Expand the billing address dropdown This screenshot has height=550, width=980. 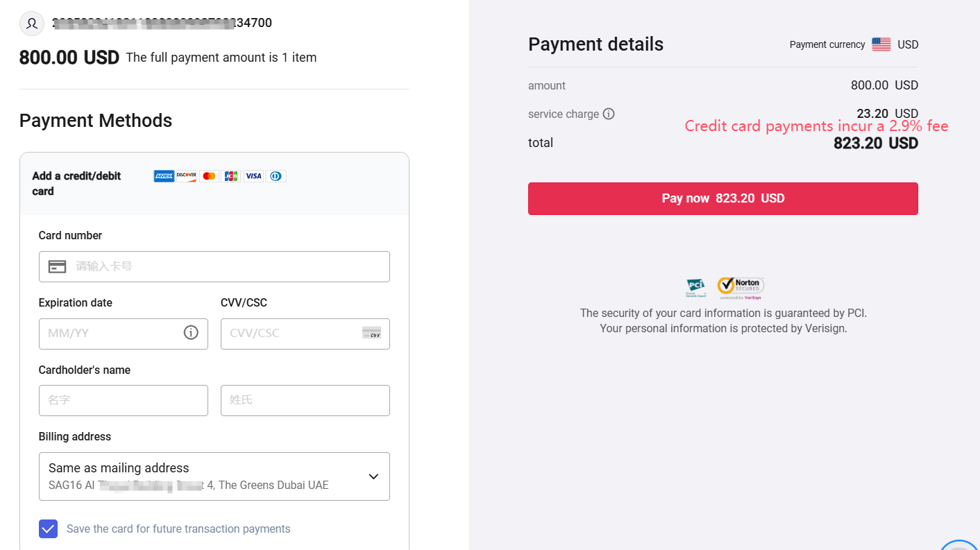coord(373,476)
